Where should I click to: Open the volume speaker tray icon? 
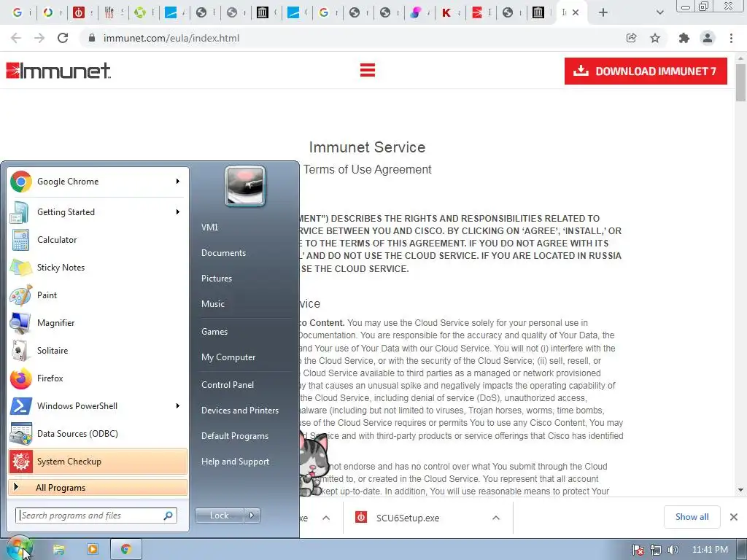[x=673, y=550]
